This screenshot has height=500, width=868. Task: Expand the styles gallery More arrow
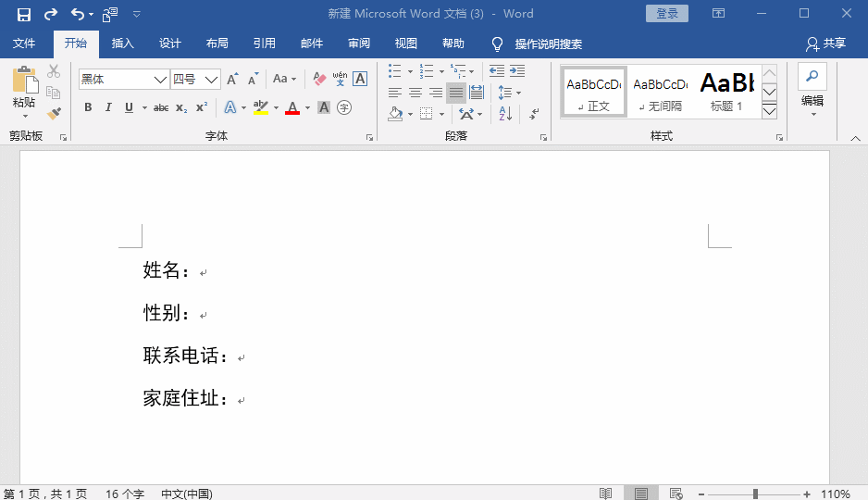click(x=770, y=111)
